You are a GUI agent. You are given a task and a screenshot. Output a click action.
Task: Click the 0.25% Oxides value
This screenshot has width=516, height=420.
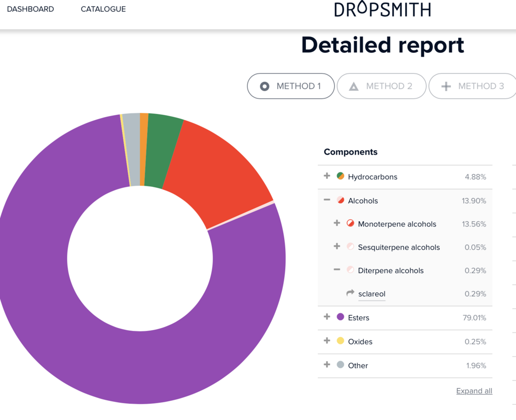475,342
